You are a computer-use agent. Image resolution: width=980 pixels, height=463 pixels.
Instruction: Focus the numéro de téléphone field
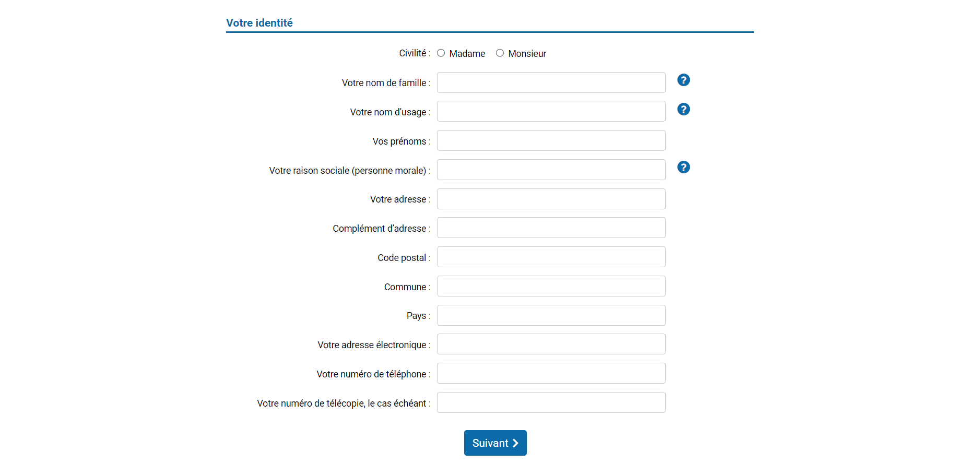point(551,373)
